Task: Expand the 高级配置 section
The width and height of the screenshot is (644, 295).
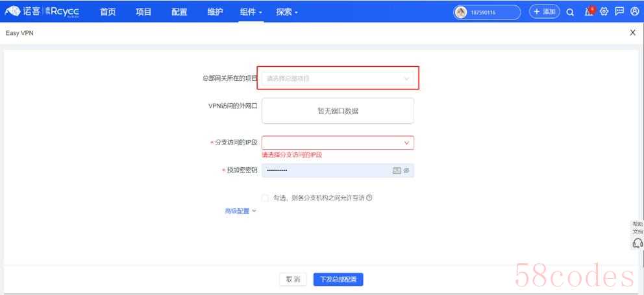Action: (x=240, y=211)
